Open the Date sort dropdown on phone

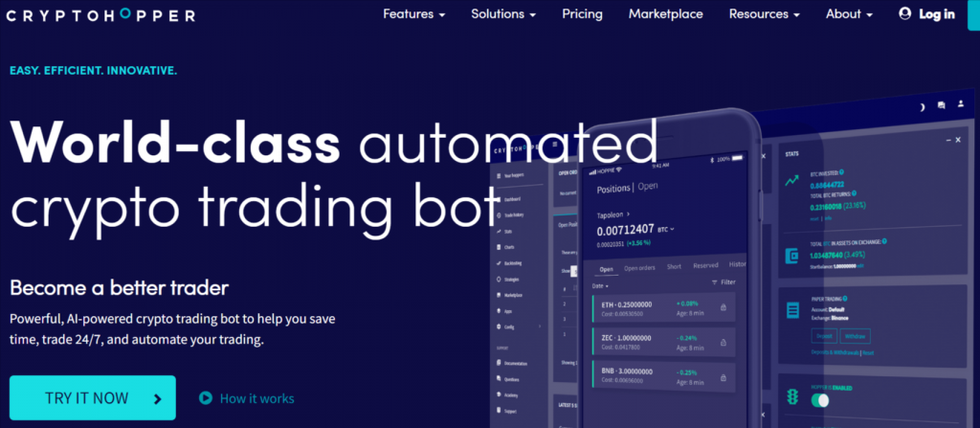click(x=600, y=286)
